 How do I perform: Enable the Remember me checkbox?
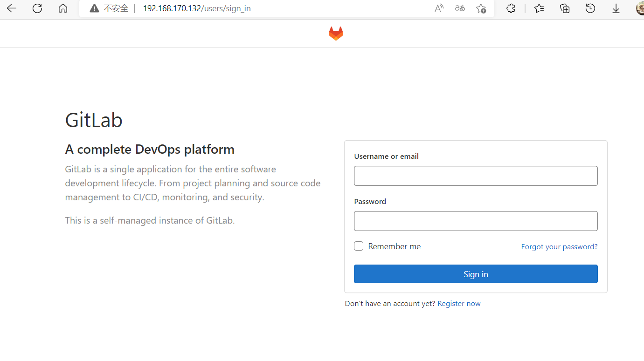coord(359,246)
